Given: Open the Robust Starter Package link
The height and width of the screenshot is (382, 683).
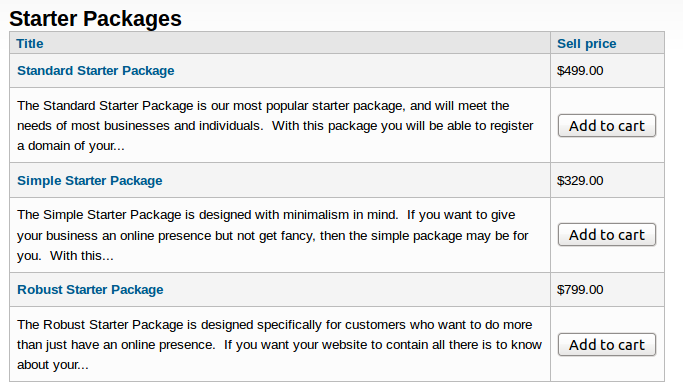Looking at the screenshot, I should point(90,290).
